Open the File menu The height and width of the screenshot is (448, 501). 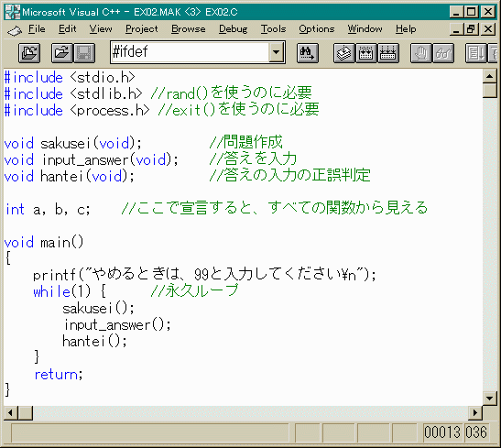[x=37, y=29]
